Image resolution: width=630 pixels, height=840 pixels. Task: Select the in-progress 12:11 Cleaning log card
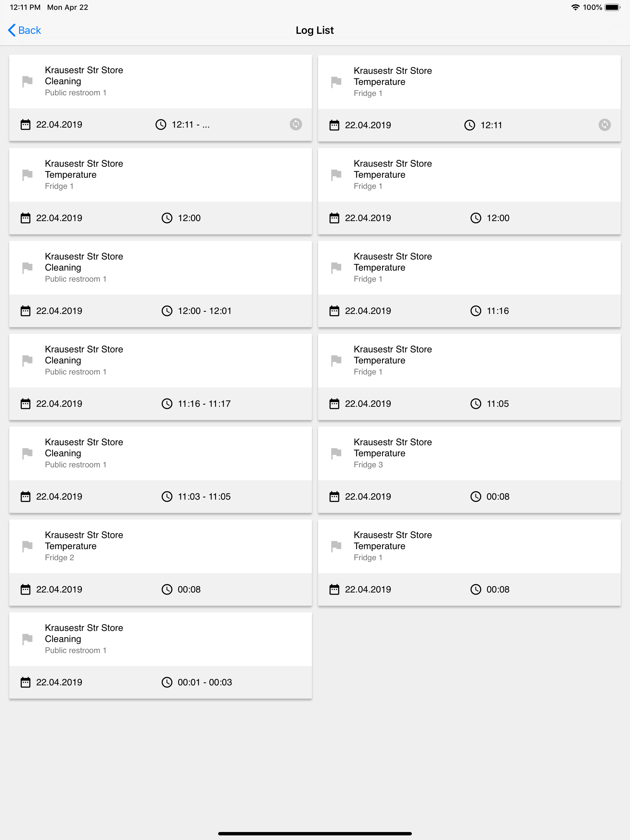click(160, 98)
